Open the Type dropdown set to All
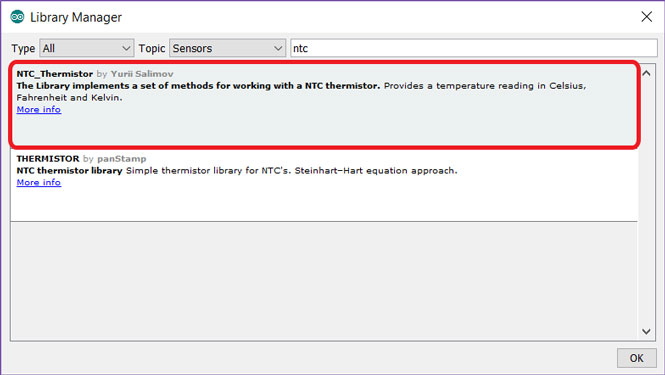This screenshot has height=375, width=665. click(x=87, y=48)
